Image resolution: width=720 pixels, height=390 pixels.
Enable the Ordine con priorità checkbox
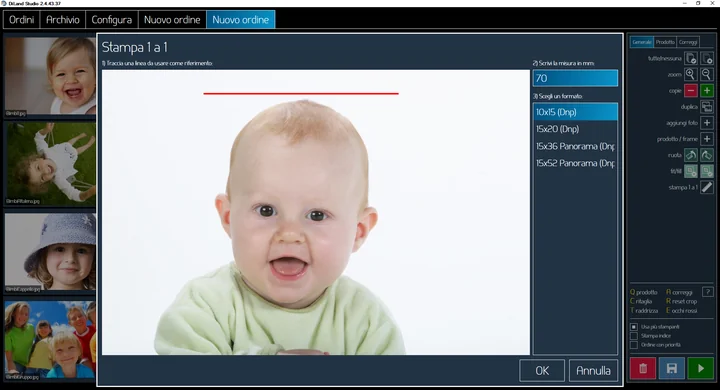(634, 345)
